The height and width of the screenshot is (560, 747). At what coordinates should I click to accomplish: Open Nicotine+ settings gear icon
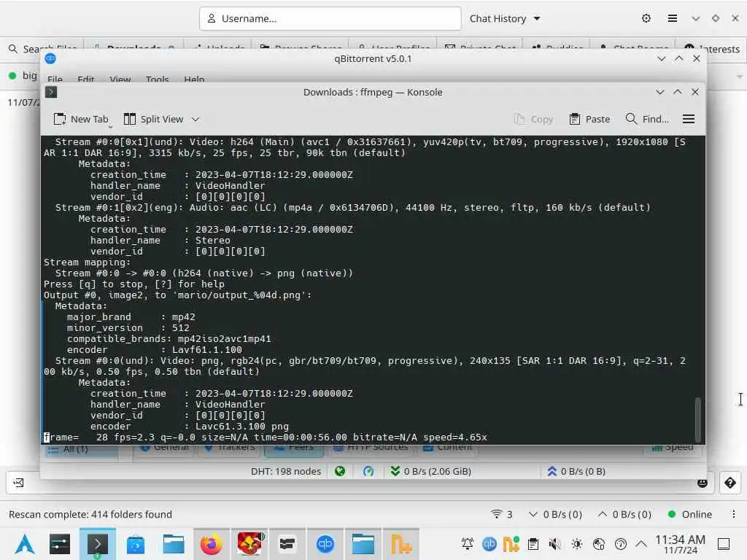[x=646, y=18]
